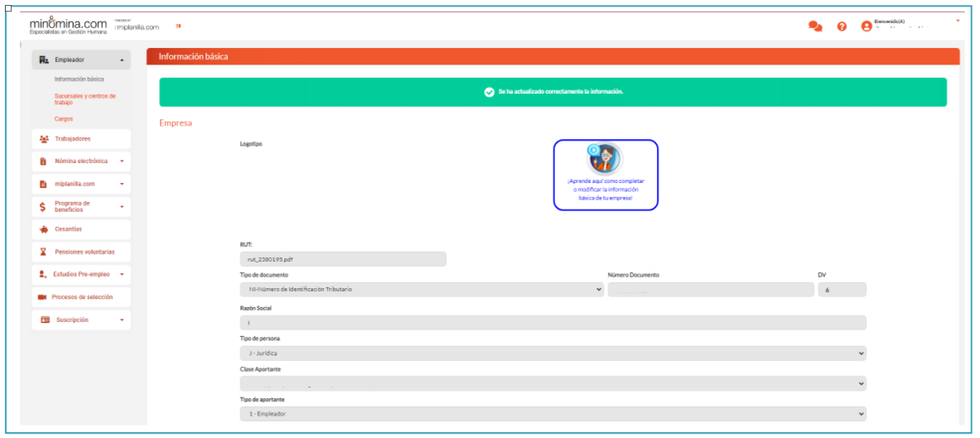Click the help question mark icon

coord(842,26)
